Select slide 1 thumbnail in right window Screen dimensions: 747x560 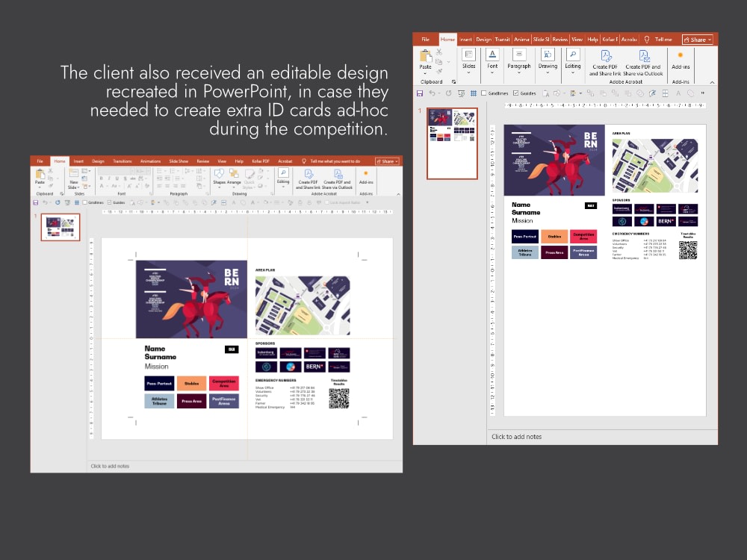pos(452,143)
